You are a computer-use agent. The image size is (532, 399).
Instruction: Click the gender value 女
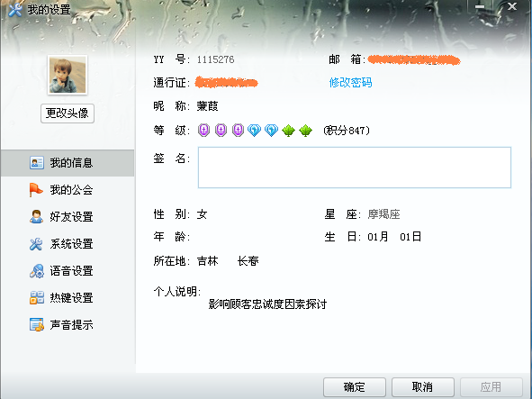[202, 214]
